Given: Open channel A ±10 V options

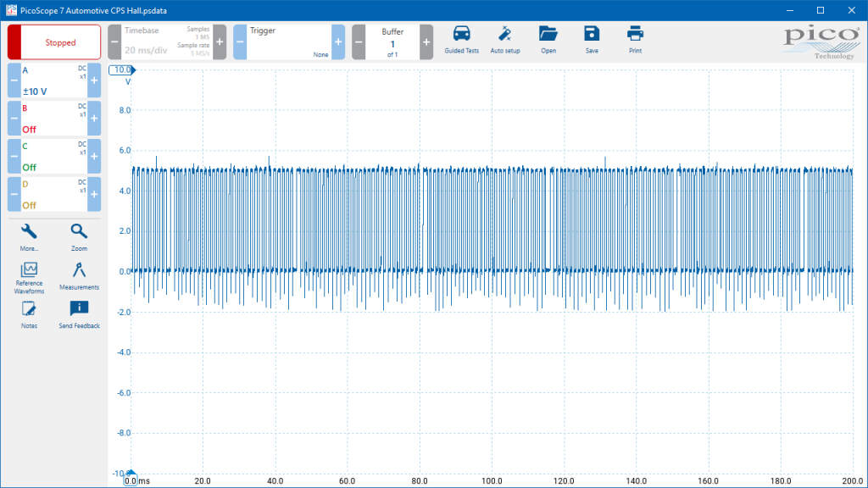Looking at the screenshot, I should [x=54, y=80].
